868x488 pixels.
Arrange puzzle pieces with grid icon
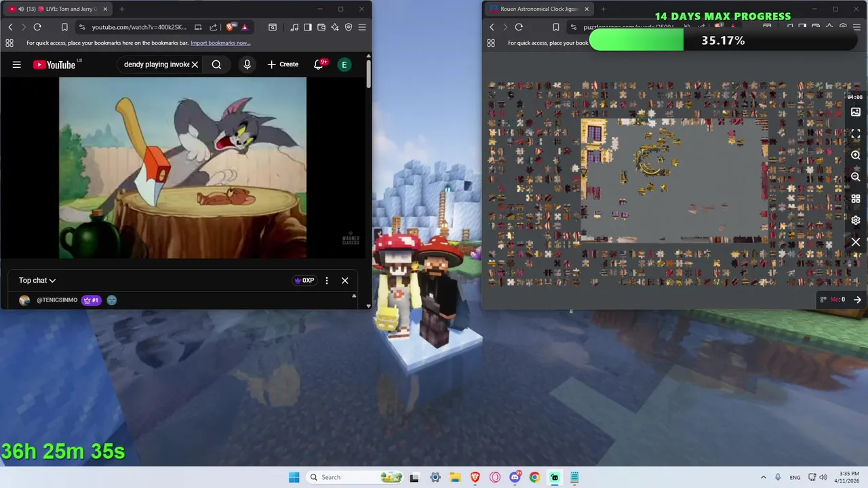pyautogui.click(x=856, y=199)
